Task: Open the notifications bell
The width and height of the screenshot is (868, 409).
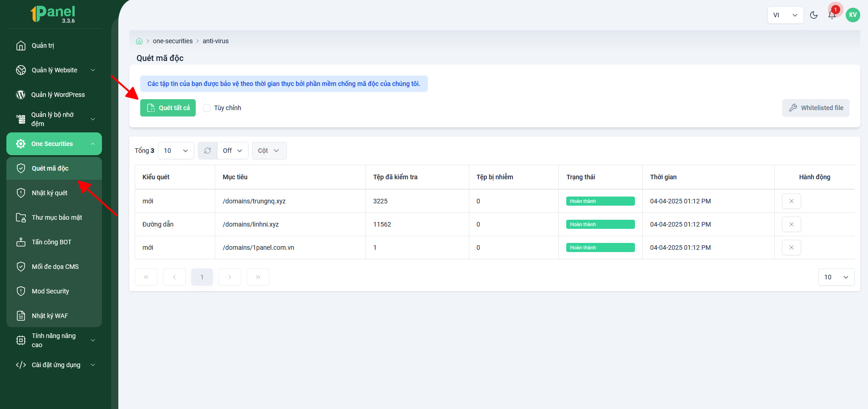Action: coord(832,15)
